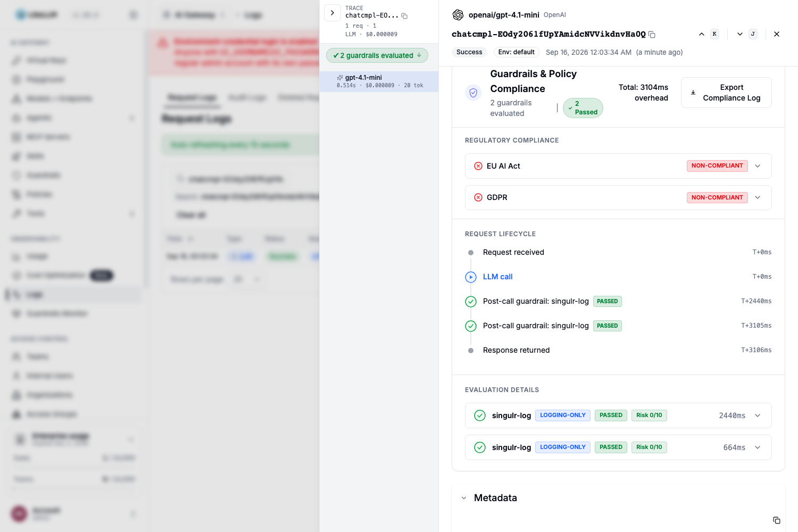Click the 2 Passed badge

pos(583,108)
